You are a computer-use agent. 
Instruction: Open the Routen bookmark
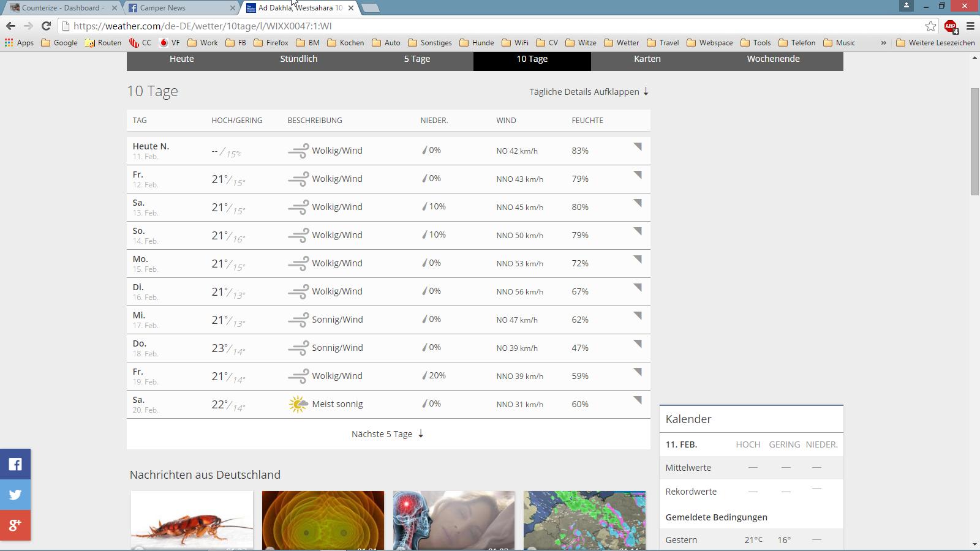click(103, 42)
